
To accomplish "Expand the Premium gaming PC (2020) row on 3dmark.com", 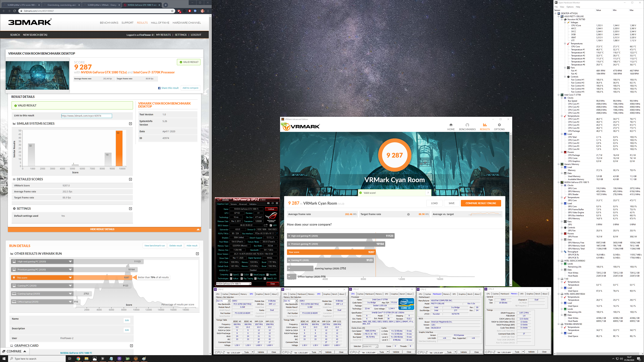I will pos(70,269).
